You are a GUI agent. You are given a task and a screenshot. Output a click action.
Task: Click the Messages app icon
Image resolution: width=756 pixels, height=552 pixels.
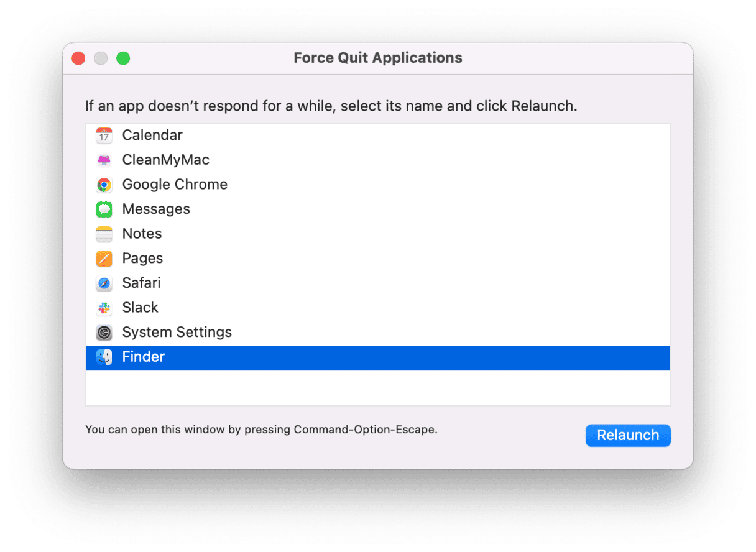[x=104, y=209]
